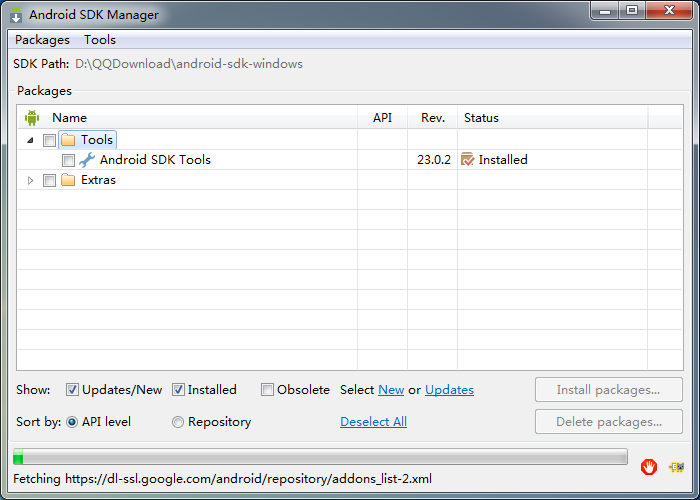Click the red stop-loading hand icon

[649, 467]
